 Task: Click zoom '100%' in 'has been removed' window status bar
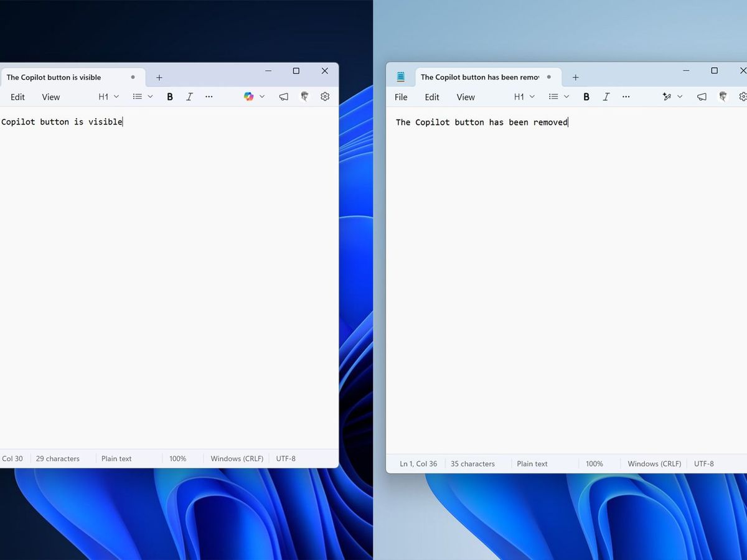point(594,464)
